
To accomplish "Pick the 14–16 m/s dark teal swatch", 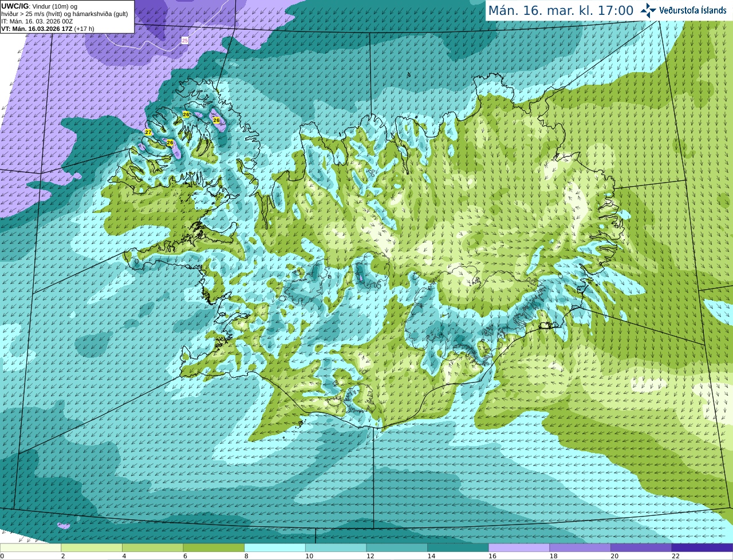I will [458, 548].
